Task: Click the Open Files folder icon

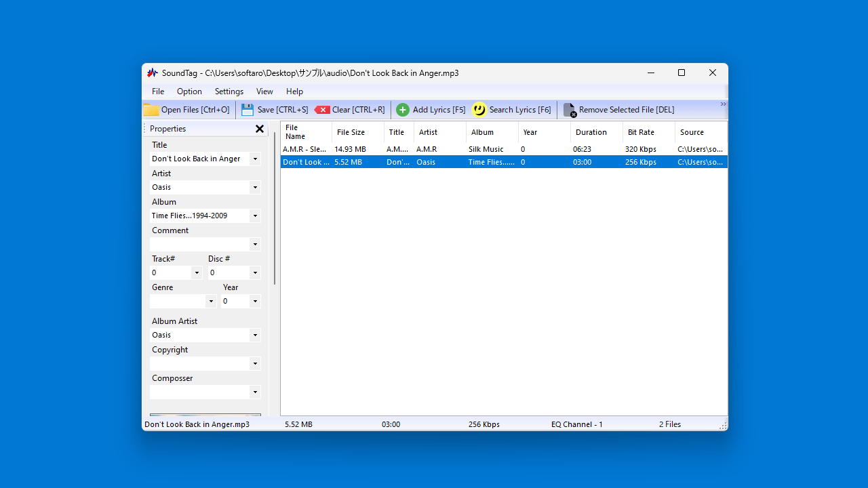Action: pos(151,110)
